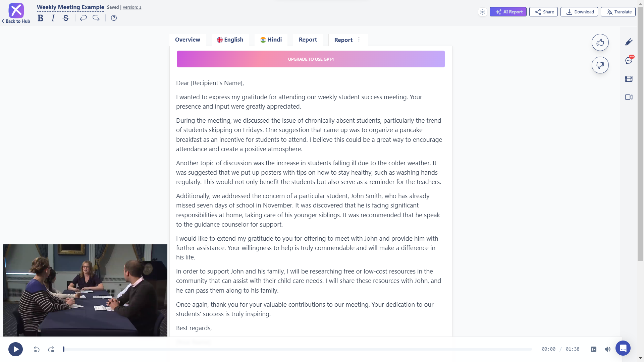The image size is (644, 362).
Task: Click the Redo icon
Action: click(96, 18)
